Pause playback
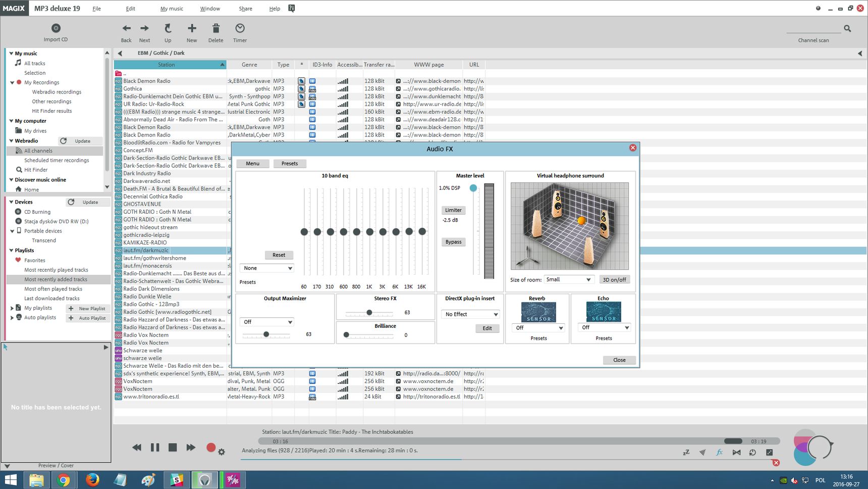This screenshot has height=489, width=868. tap(155, 448)
